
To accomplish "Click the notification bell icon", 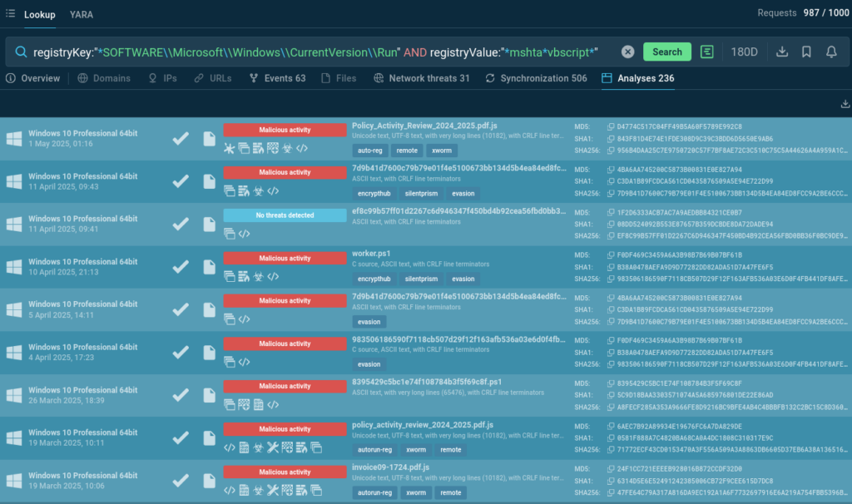I will coord(830,52).
